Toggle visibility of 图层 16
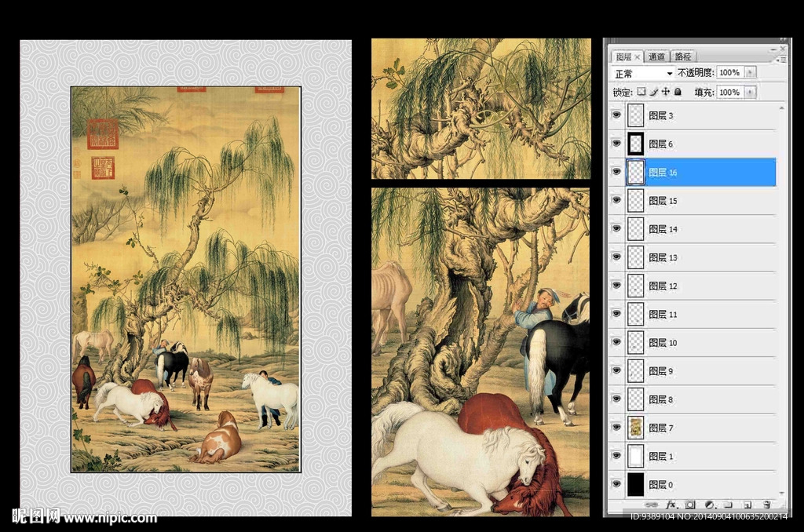 [x=616, y=172]
